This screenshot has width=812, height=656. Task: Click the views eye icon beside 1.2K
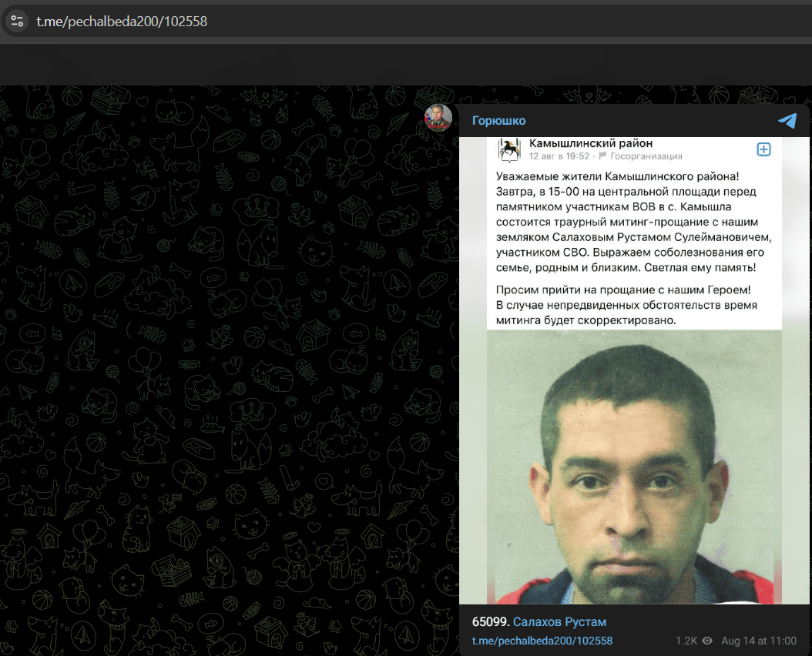pyautogui.click(x=707, y=641)
